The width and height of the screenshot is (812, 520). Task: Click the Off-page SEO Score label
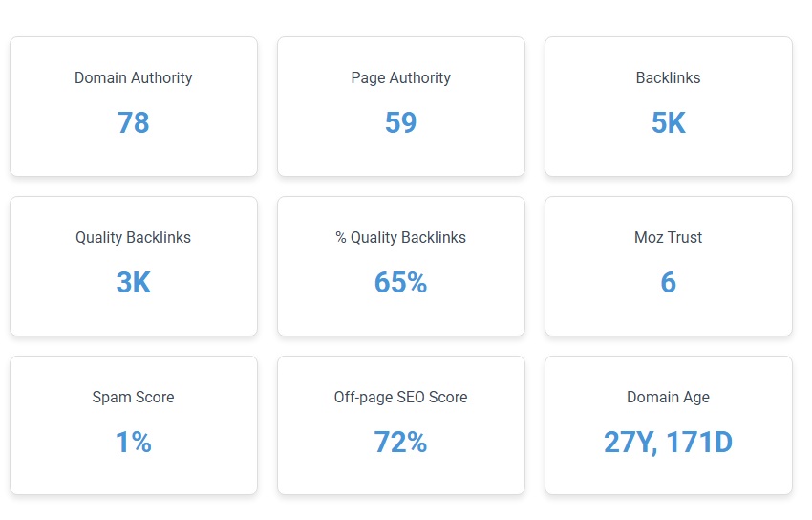click(401, 398)
